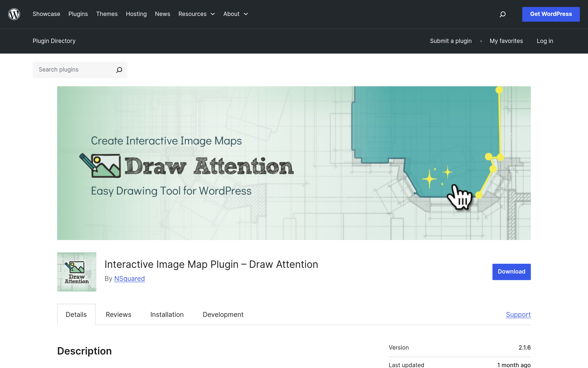Open My favorites link
Viewport: 588px width, 368px height.
tap(506, 41)
